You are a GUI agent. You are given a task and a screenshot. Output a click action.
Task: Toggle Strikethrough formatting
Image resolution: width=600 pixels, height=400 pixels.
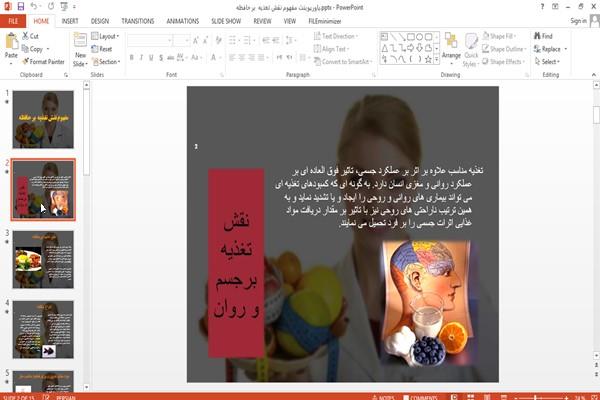(x=170, y=57)
